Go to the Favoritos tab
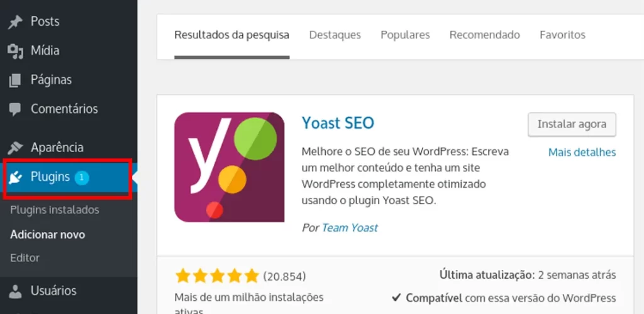 [562, 35]
